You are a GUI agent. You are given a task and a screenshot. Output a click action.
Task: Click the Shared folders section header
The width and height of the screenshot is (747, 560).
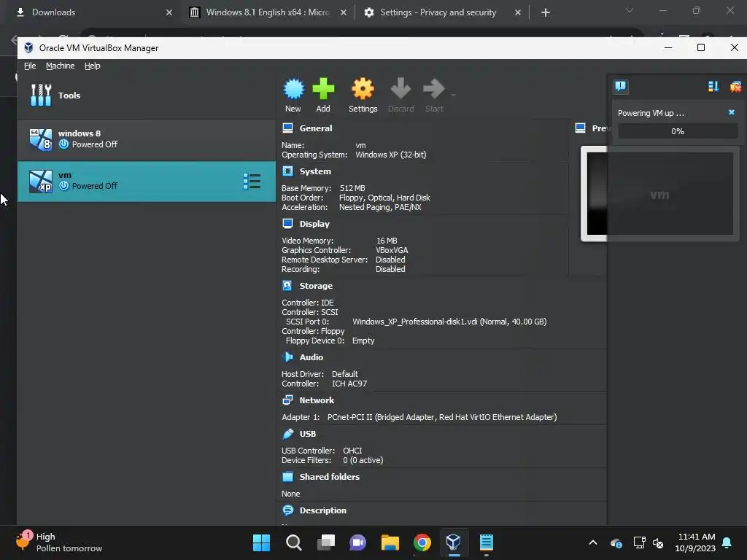pos(329,477)
